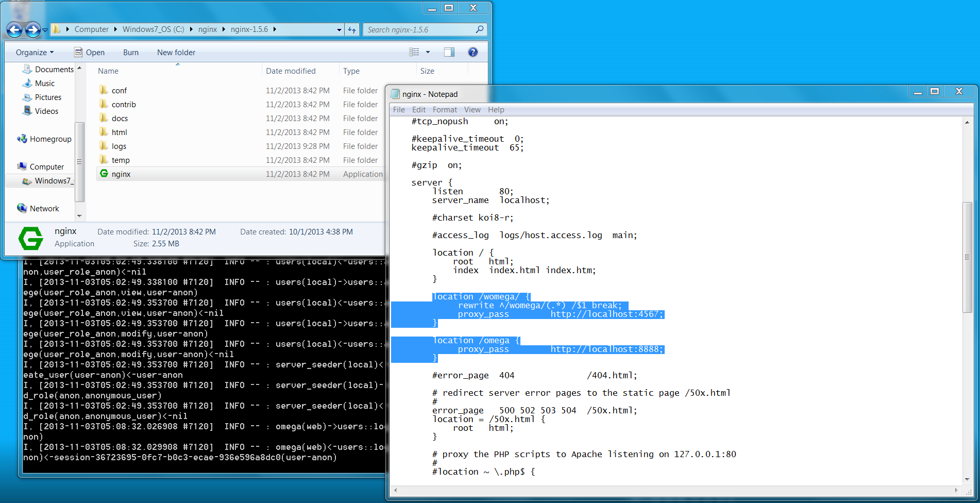Screen dimensions: 980x503
Task: Click Computer in the address breadcrumb
Action: [92, 29]
